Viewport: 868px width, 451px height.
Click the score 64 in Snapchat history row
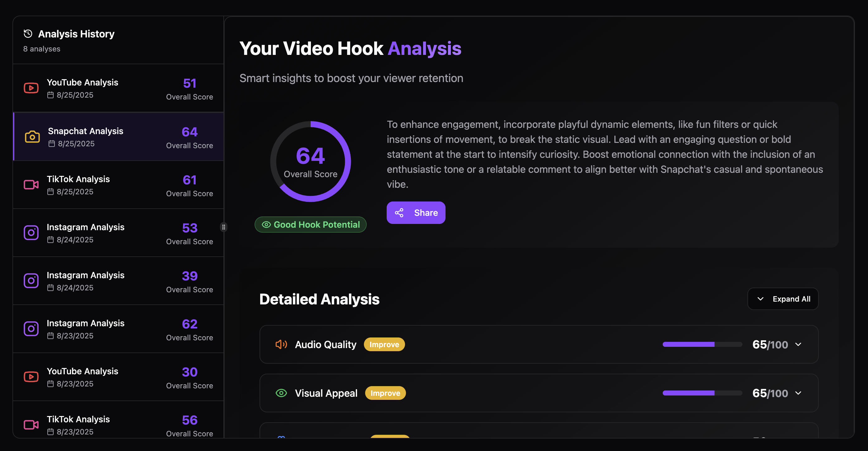coord(190,132)
